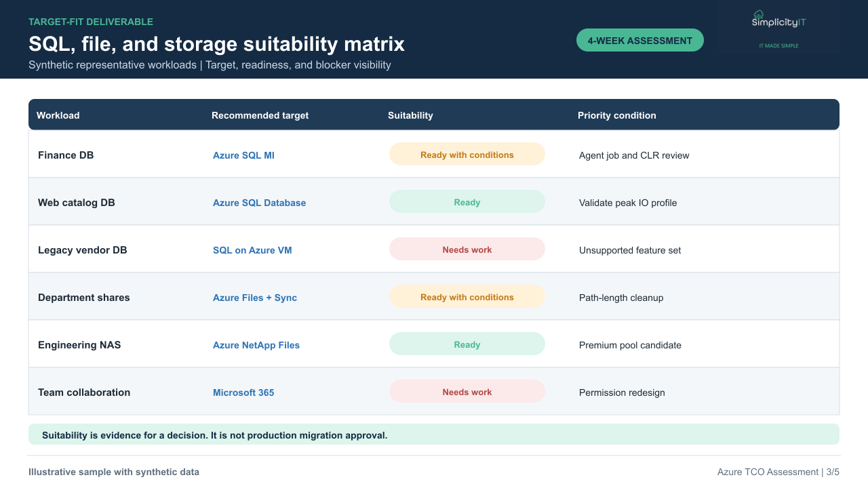This screenshot has width=868, height=488.
Task: Click the Workload column header
Action: pos(58,115)
